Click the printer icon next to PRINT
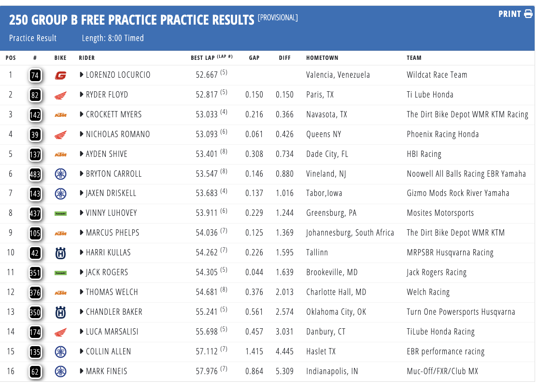 528,14
